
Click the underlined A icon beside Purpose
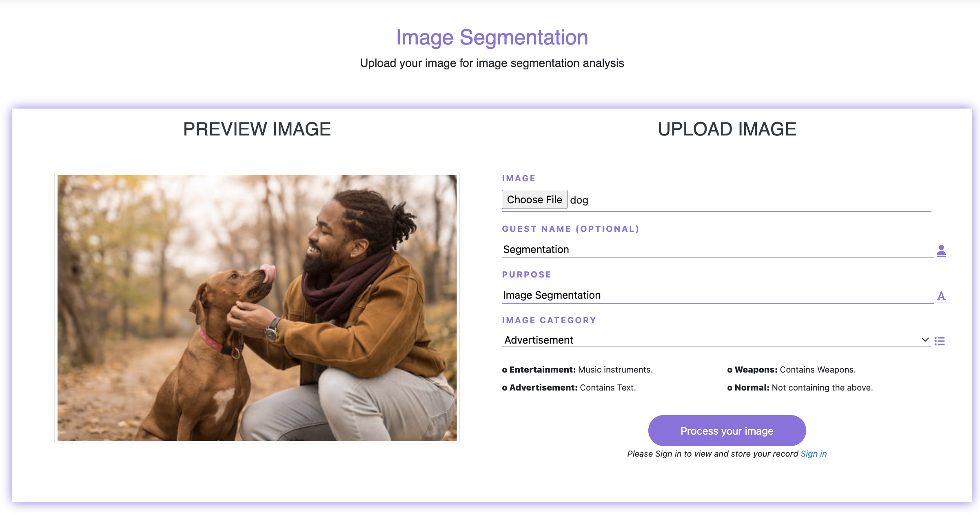point(941,296)
